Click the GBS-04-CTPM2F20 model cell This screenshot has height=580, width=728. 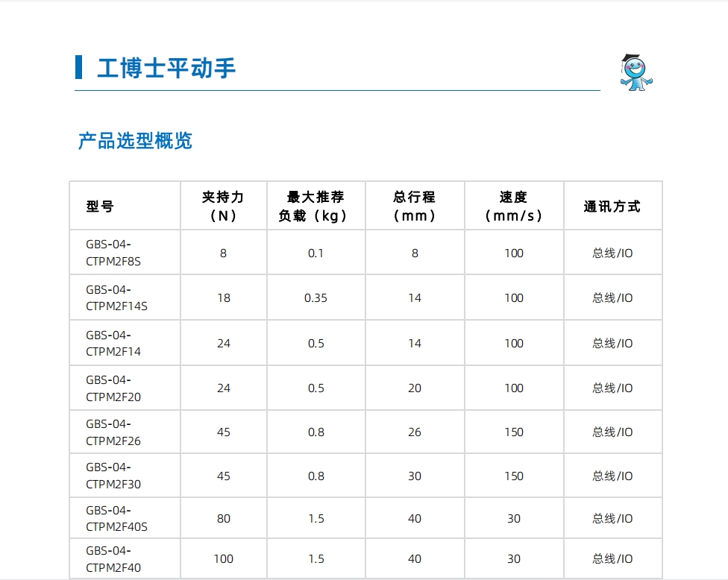point(113,388)
